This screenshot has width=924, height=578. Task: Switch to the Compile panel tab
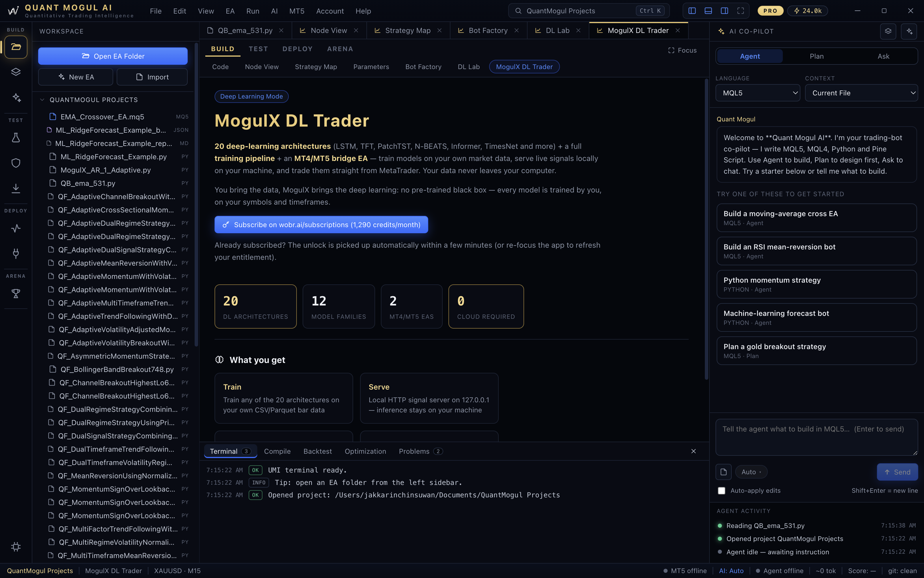[277, 451]
